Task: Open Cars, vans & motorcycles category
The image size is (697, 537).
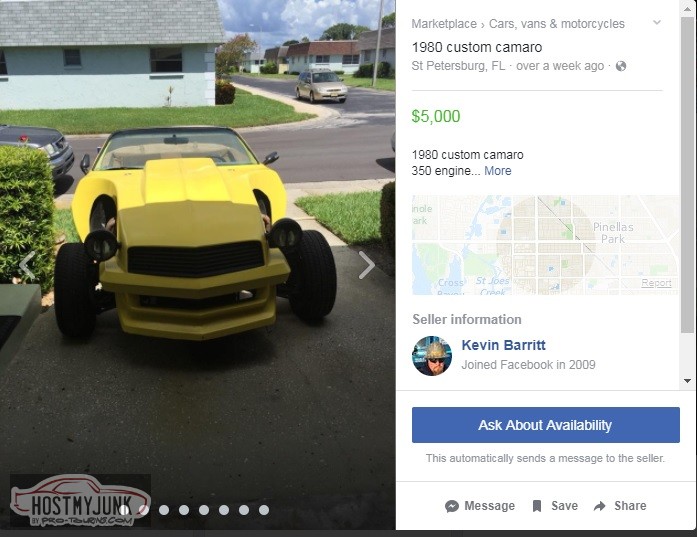Action: tap(557, 24)
